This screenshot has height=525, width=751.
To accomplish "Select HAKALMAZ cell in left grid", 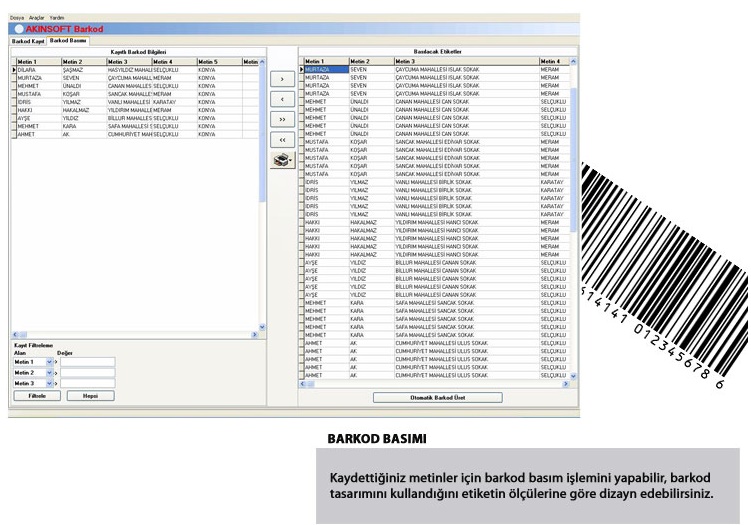I will [84, 110].
